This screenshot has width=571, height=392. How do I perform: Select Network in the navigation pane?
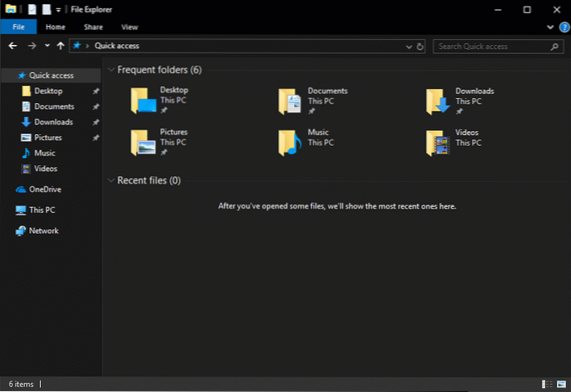[43, 231]
